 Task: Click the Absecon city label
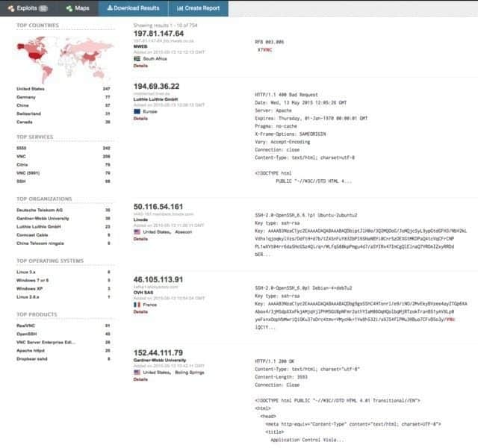184,232
